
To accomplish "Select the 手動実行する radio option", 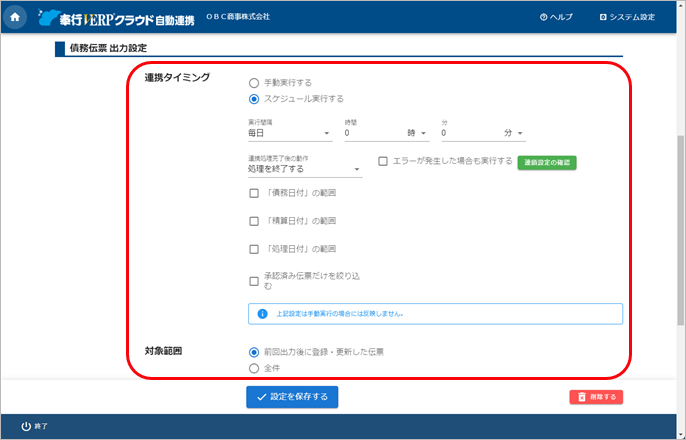I will [254, 83].
